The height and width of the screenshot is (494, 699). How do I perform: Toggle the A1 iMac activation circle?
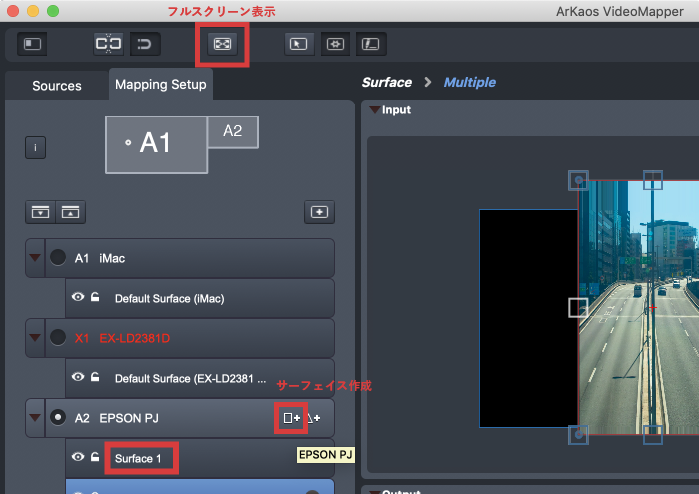[58, 257]
